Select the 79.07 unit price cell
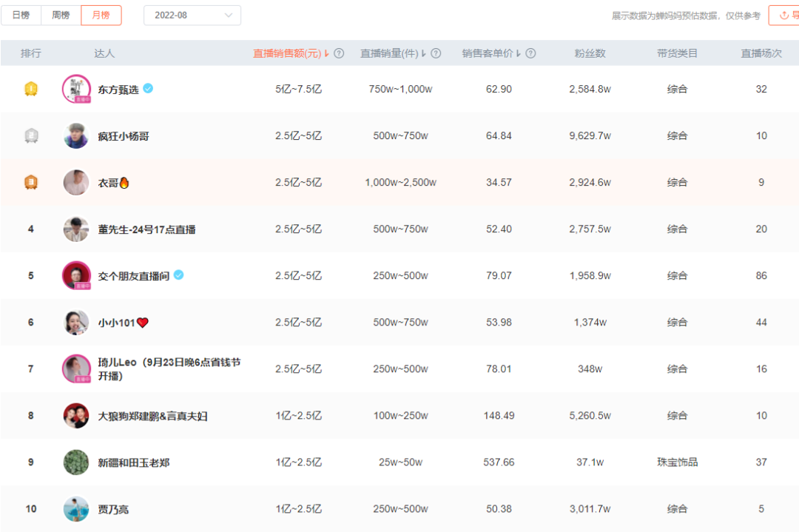Image resolution: width=799 pixels, height=532 pixels. tap(499, 276)
